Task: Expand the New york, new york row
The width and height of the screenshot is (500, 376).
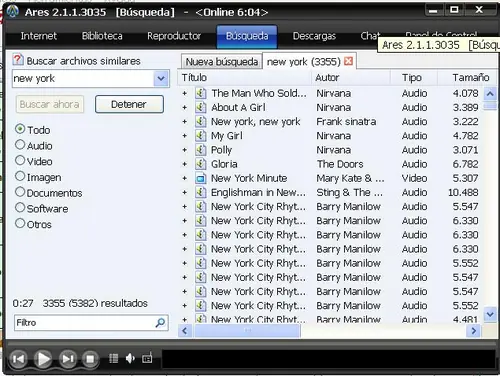Action: [185, 122]
